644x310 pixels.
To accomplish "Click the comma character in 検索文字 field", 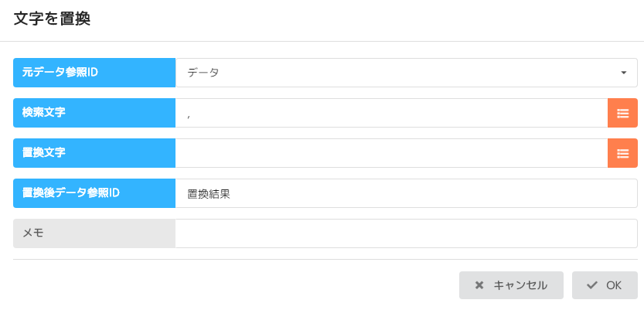I will pos(189,114).
